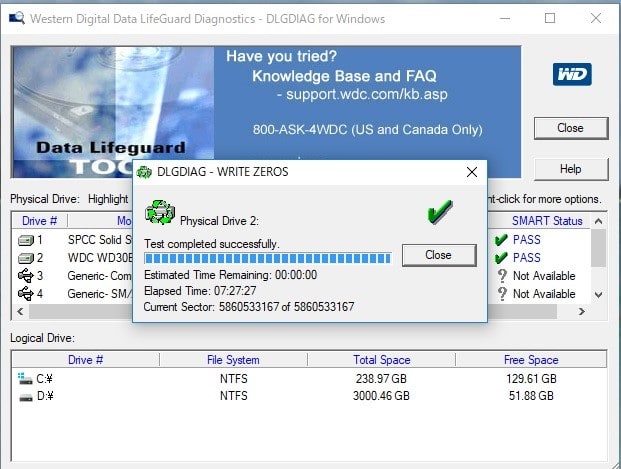Maximize the DLGDIAG main window
621x469 pixels.
pos(550,18)
